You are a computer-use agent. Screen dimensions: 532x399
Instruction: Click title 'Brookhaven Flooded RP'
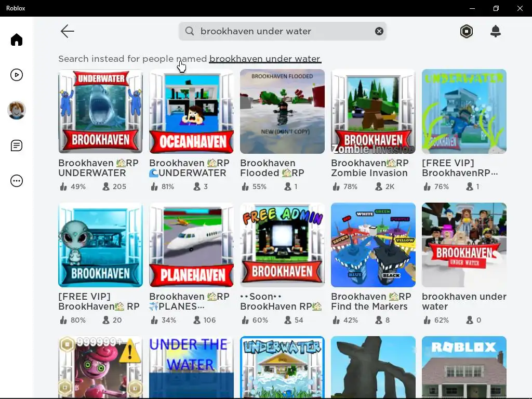pos(272,168)
